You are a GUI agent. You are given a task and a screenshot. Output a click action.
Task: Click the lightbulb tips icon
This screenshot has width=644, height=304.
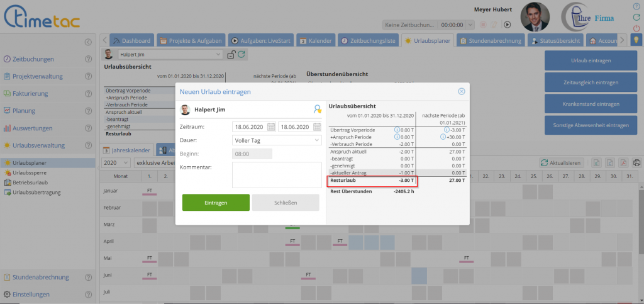click(x=636, y=40)
